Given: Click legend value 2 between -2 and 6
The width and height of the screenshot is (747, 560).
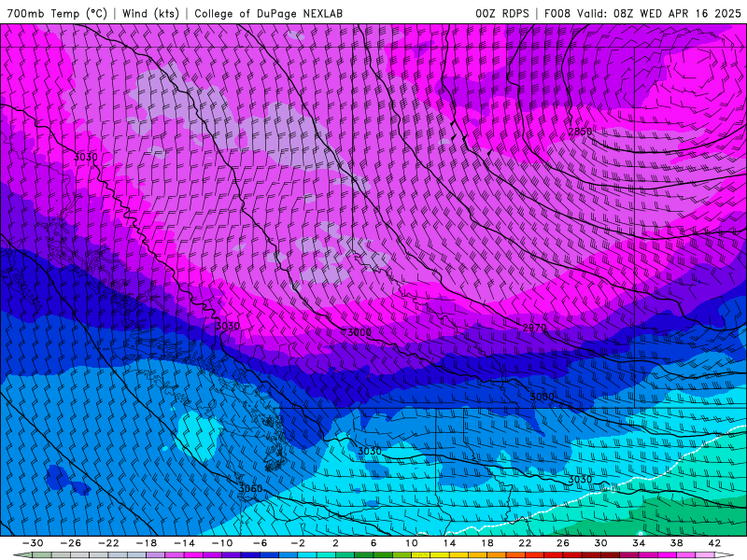Looking at the screenshot, I should (x=335, y=543).
